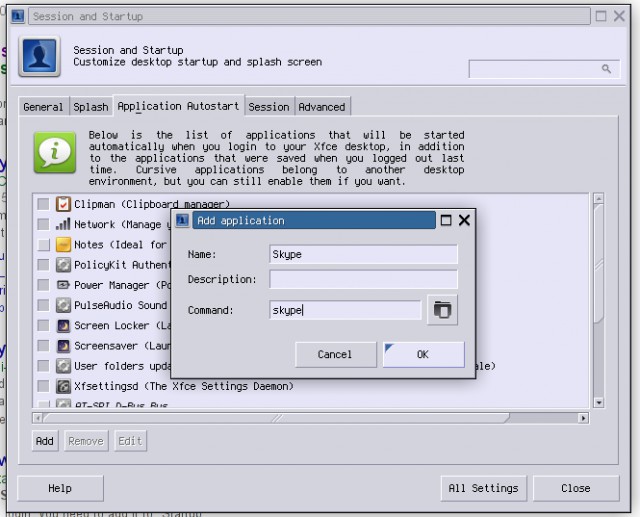The height and width of the screenshot is (517, 640).
Task: Toggle the User folders update checkbox
Action: click(43, 366)
